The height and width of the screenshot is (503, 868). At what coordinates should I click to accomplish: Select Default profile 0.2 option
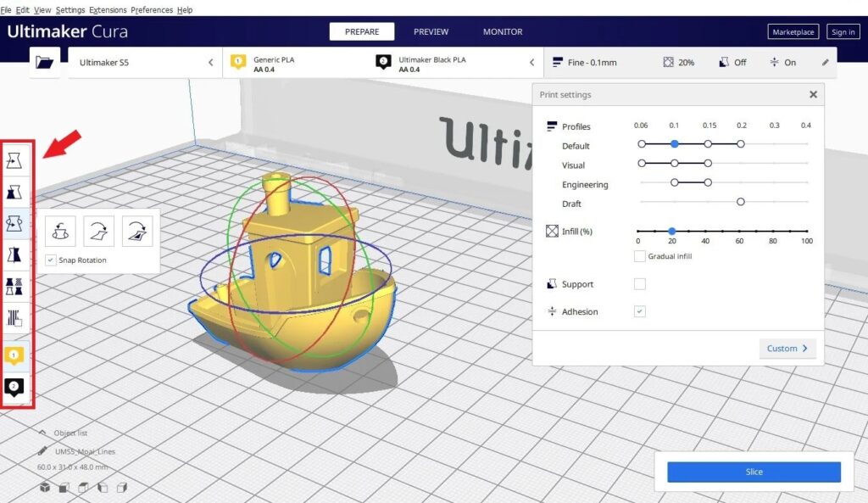coord(741,144)
